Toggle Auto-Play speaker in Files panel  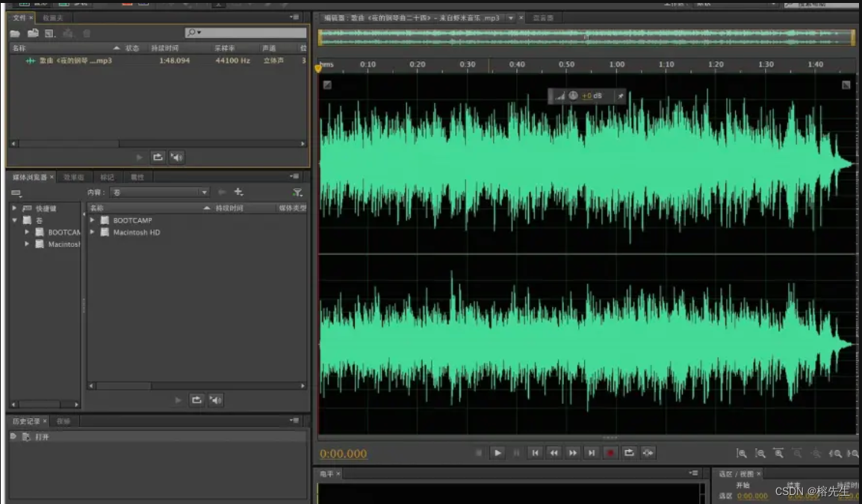tap(176, 158)
